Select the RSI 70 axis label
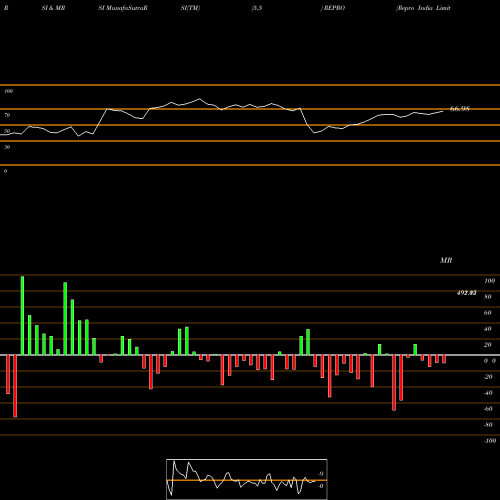This screenshot has height=500, width=500. point(7,115)
